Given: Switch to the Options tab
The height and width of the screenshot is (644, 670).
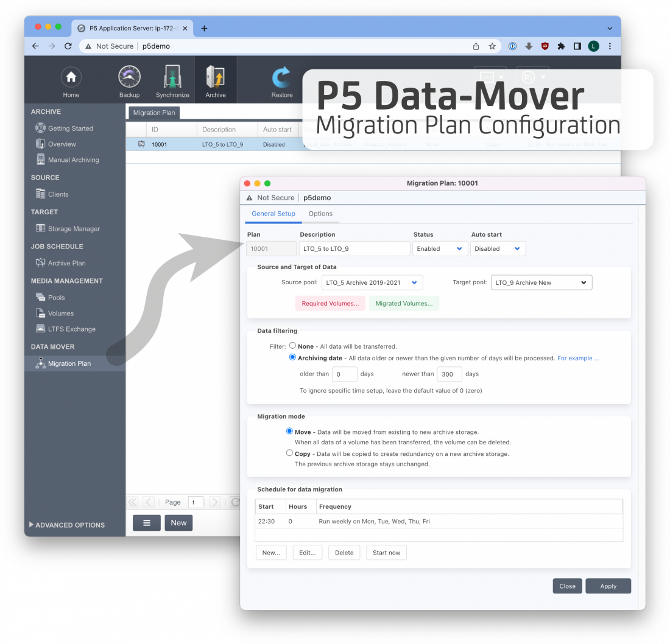Looking at the screenshot, I should [320, 214].
